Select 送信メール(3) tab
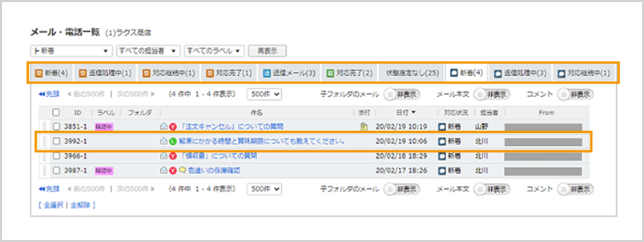This screenshot has width=644, height=242. [x=288, y=73]
